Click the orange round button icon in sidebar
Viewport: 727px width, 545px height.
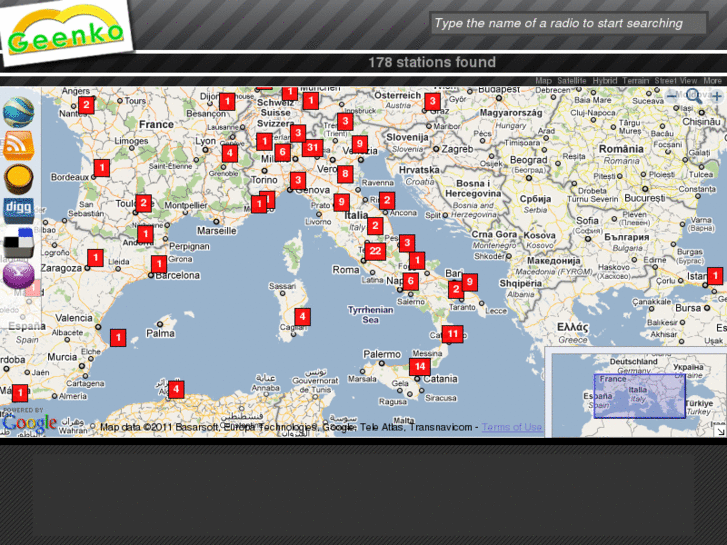(x=19, y=179)
